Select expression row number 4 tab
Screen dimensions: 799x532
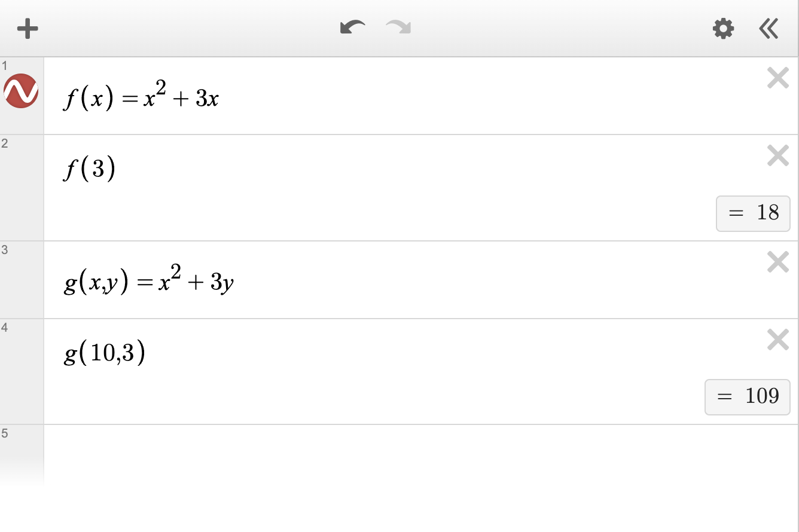tap(22, 371)
